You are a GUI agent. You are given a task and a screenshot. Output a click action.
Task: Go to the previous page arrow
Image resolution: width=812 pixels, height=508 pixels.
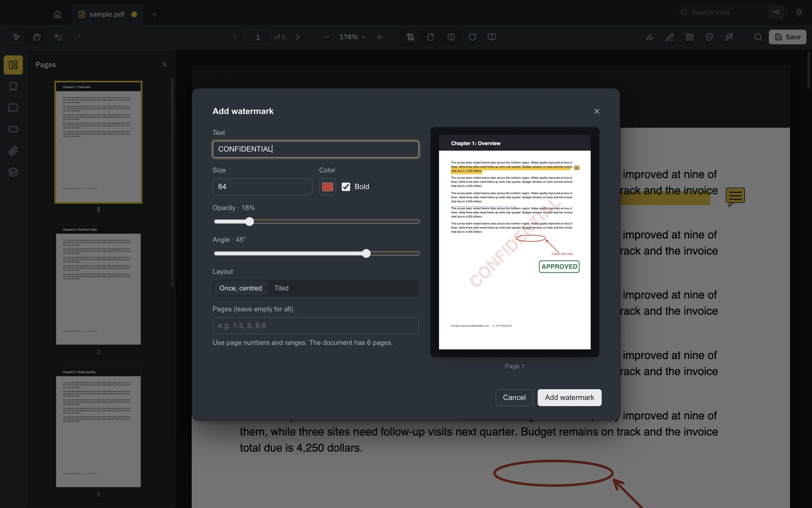click(235, 37)
